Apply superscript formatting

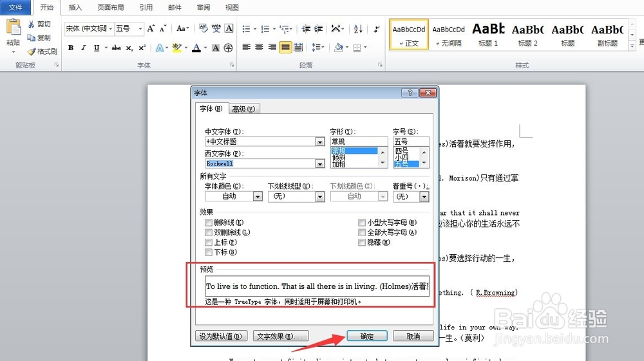142,48
